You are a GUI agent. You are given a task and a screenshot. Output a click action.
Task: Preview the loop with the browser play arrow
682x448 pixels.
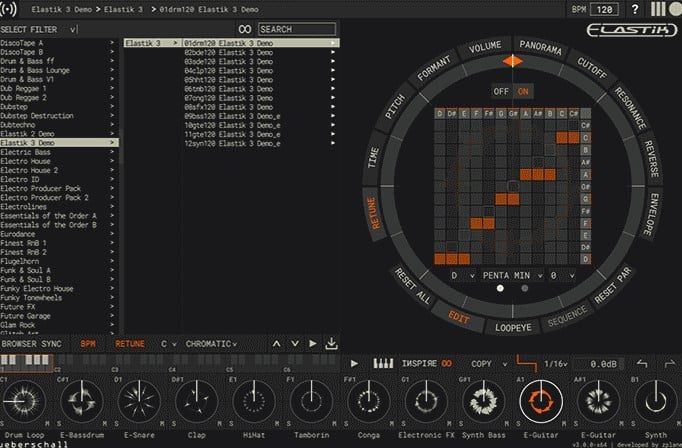click(313, 344)
